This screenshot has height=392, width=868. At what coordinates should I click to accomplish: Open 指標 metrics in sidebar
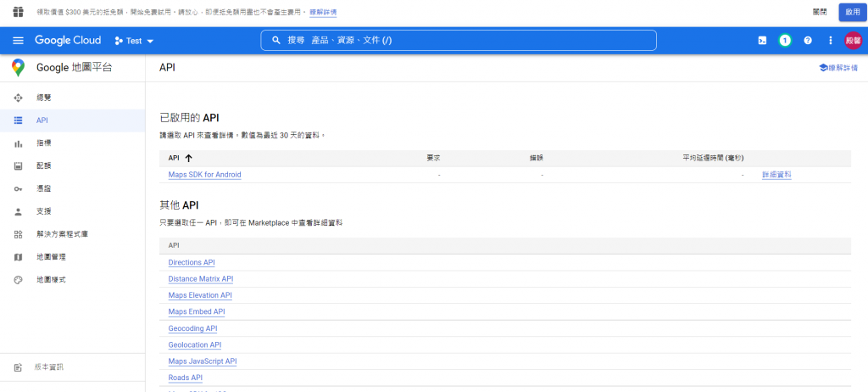tap(73, 143)
